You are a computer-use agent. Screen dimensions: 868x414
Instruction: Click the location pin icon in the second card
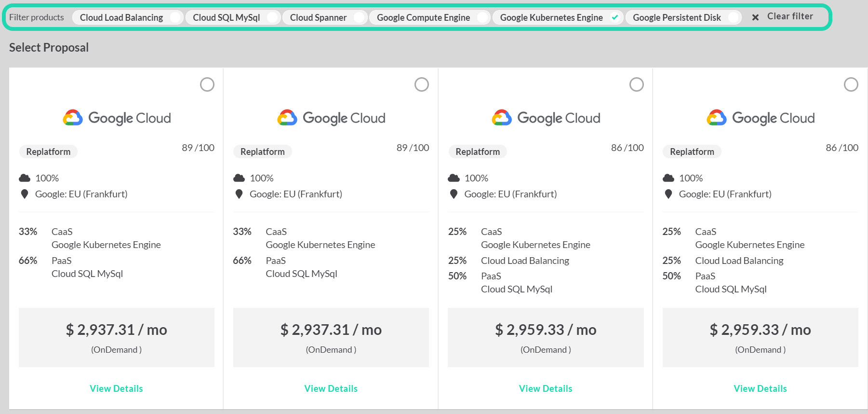pyautogui.click(x=239, y=194)
